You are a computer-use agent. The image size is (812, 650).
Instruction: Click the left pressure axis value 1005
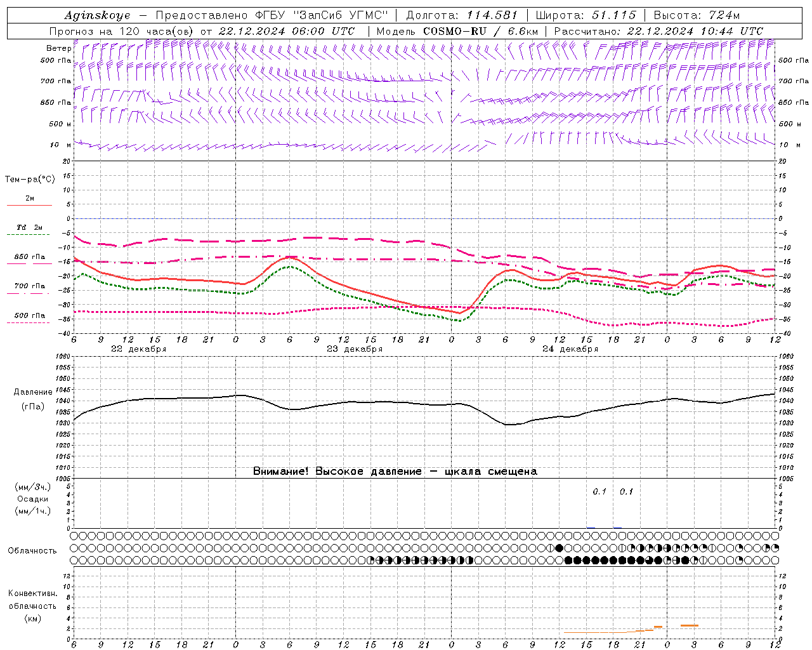click(64, 479)
